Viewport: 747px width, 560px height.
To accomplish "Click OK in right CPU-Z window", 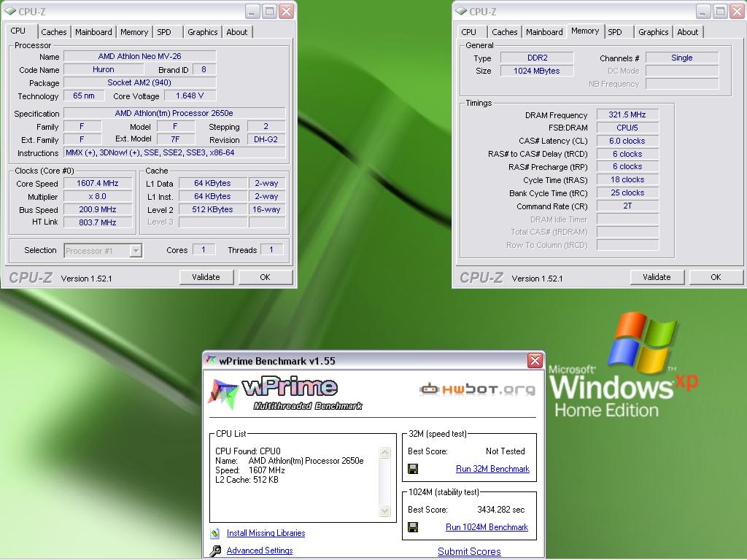I will click(x=716, y=277).
